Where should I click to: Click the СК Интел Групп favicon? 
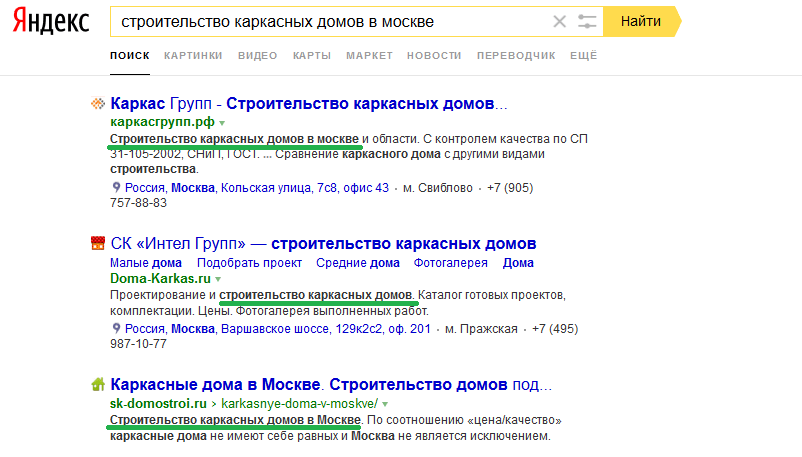tap(98, 243)
